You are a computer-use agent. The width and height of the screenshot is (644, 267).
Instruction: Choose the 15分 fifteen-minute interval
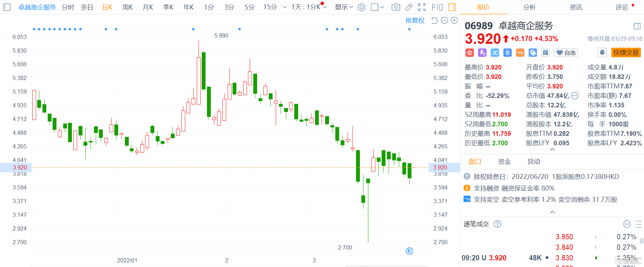click(270, 7)
